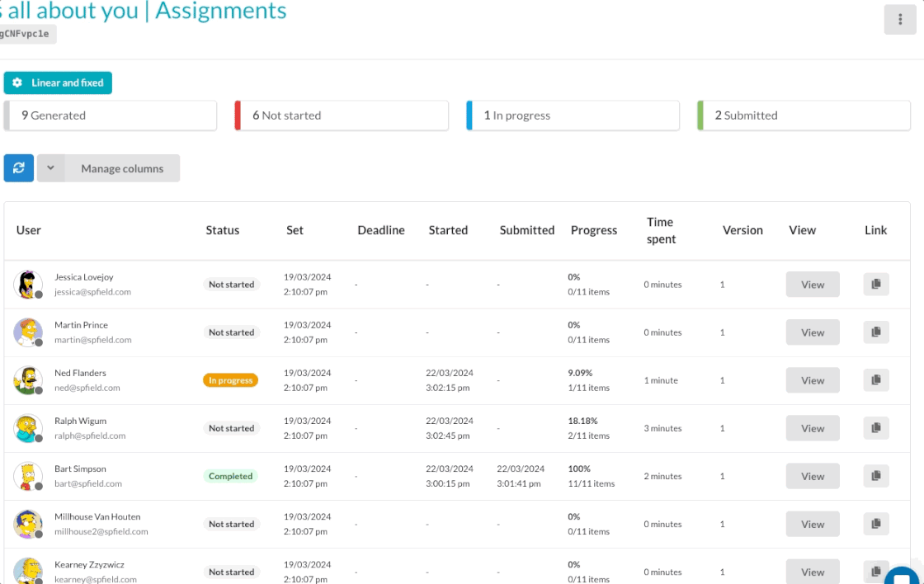Viewport: 924px width, 584px height.
Task: Copy Kearney Zzyzwicz's assignment link
Action: click(x=876, y=570)
